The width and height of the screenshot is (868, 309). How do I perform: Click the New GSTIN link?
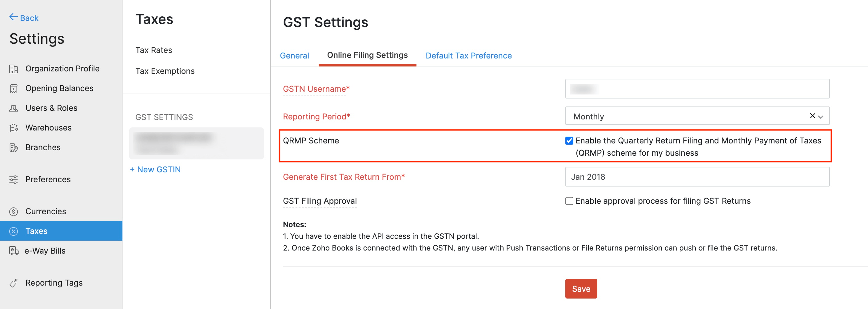[155, 170]
